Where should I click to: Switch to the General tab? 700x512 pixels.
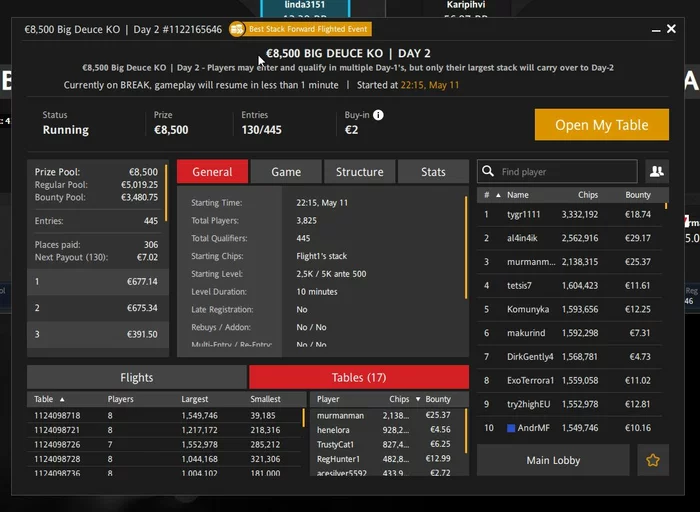pos(212,172)
